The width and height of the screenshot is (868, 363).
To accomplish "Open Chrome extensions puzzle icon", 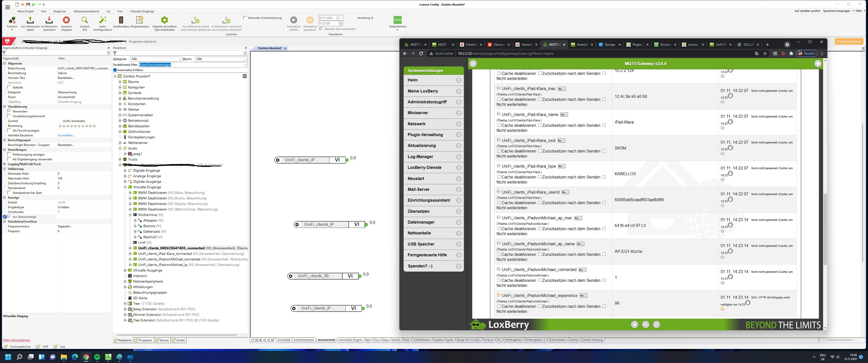I will pos(792,53).
